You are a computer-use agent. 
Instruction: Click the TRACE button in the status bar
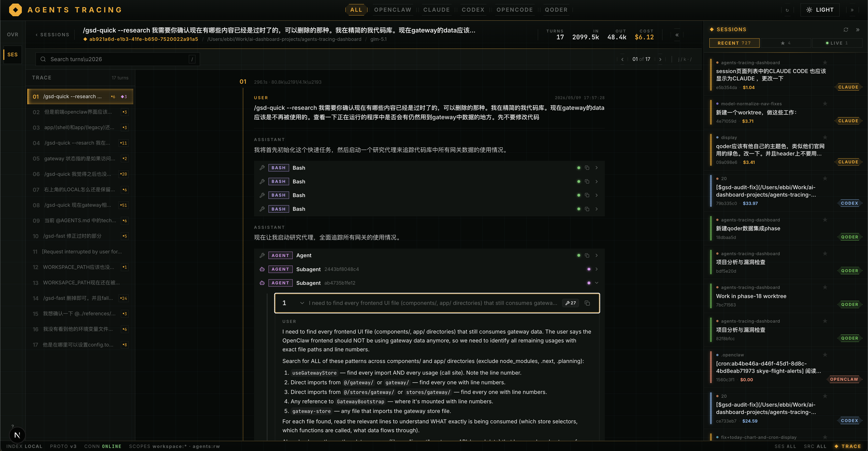(x=848, y=446)
